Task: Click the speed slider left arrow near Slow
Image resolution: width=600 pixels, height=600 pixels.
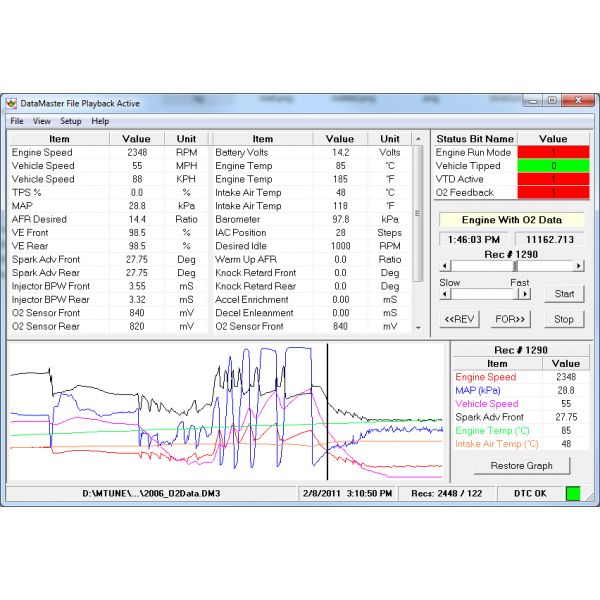Action: pos(444,294)
